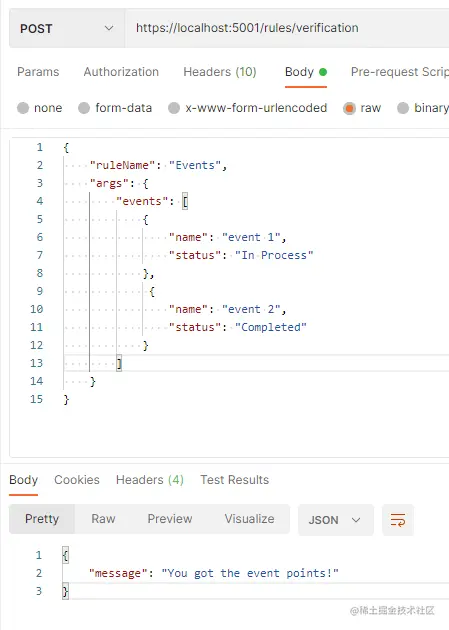Click the opening brace in response line 1
Viewport: 449px width, 630px height.
65,555
